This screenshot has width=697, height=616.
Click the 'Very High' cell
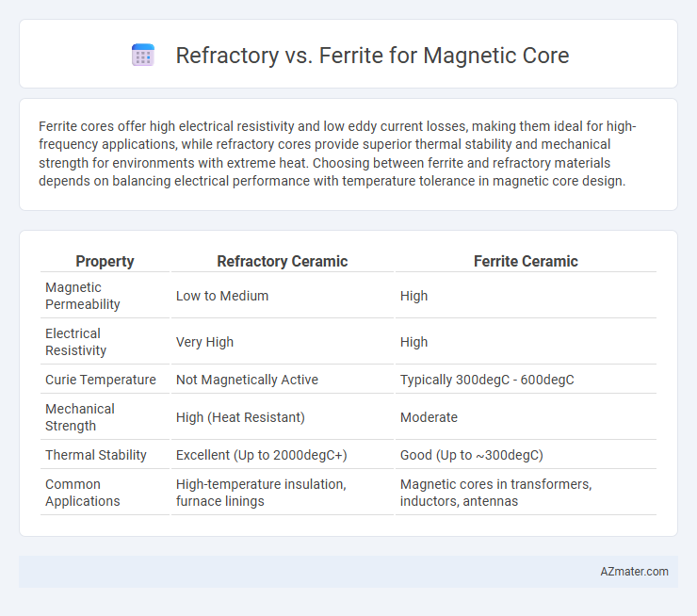204,342
